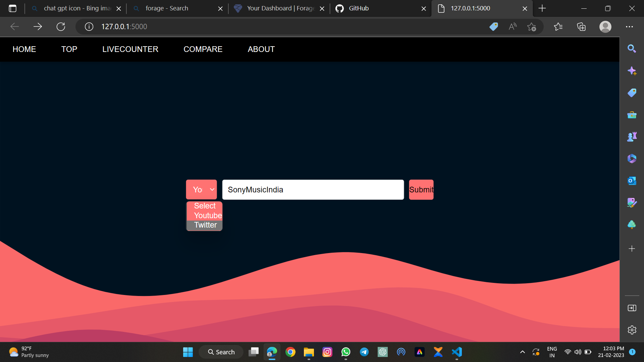Choose 'Youtube' option in dropdown list
644x362 pixels.
pos(205,216)
